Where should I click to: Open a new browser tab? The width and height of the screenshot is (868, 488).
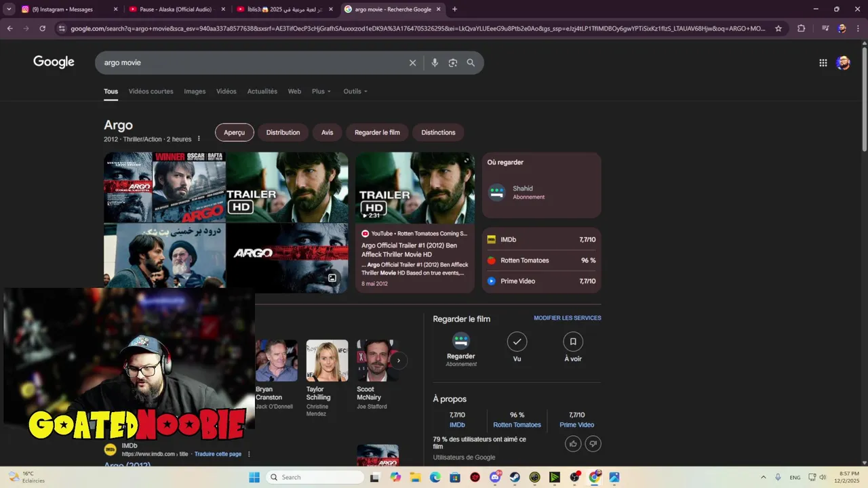pyautogui.click(x=454, y=9)
